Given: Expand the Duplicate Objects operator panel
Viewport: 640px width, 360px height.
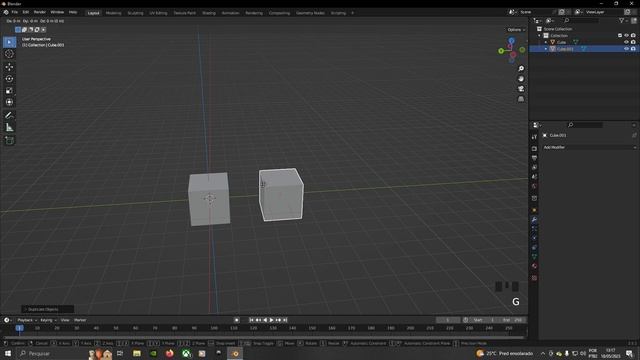Looking at the screenshot, I should pyautogui.click(x=48, y=309).
